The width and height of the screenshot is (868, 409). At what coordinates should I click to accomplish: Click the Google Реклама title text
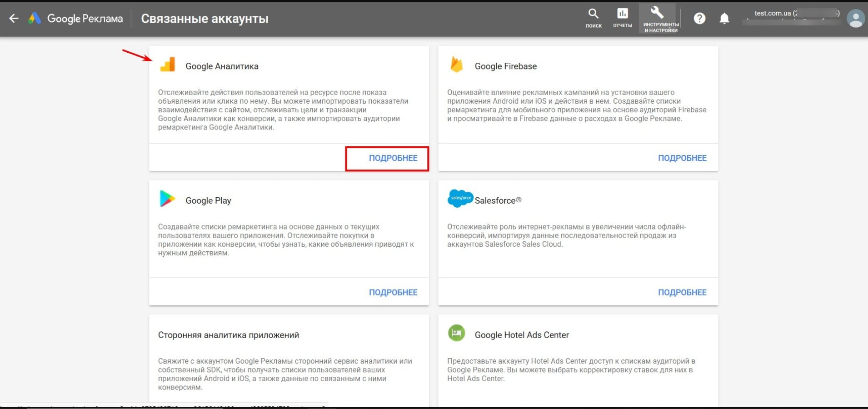pos(85,19)
